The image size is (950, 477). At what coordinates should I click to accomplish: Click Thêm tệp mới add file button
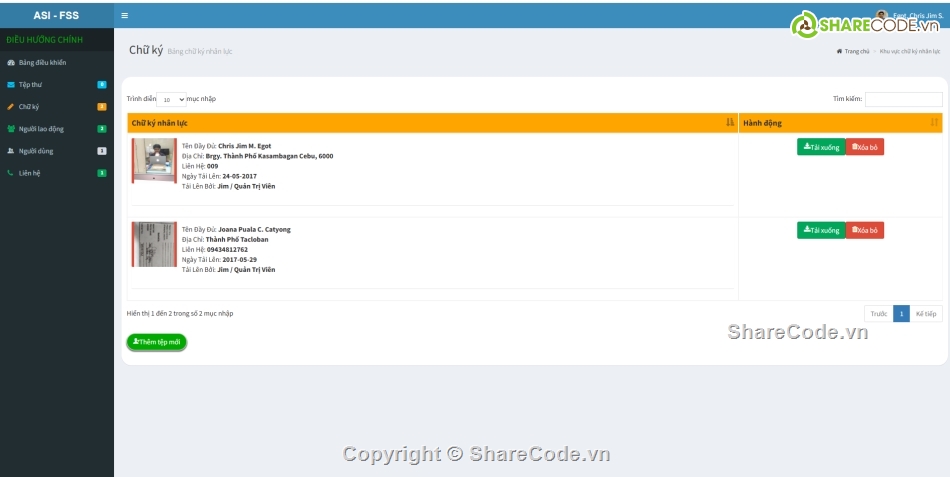tap(157, 342)
